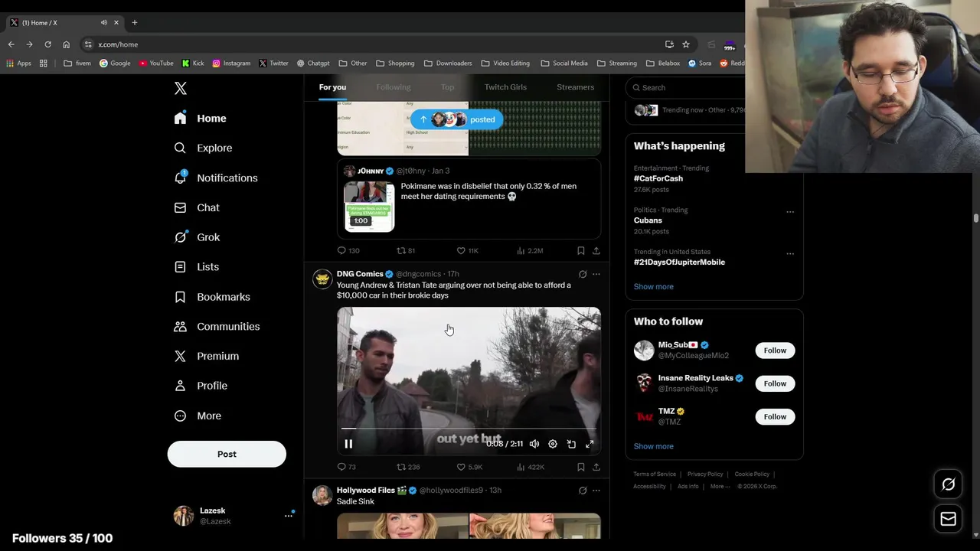The width and height of the screenshot is (980, 551).
Task: Open YouTube bookmark in bookmarks bar
Action: tap(156, 64)
